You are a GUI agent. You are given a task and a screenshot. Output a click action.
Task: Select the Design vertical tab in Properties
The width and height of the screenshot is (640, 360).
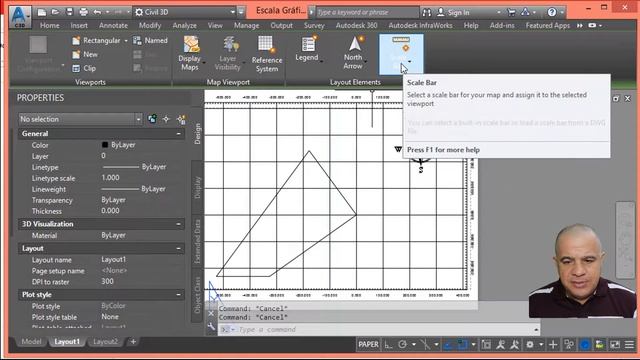(x=198, y=134)
